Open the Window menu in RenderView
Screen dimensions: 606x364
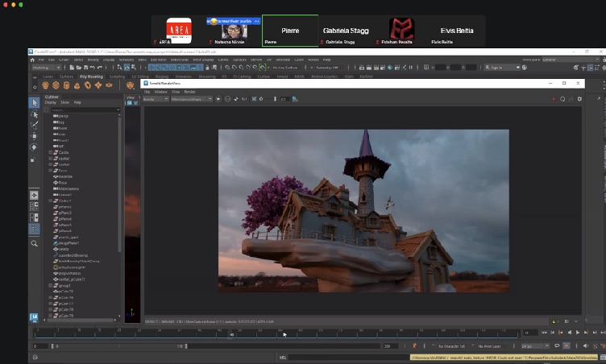tap(161, 92)
